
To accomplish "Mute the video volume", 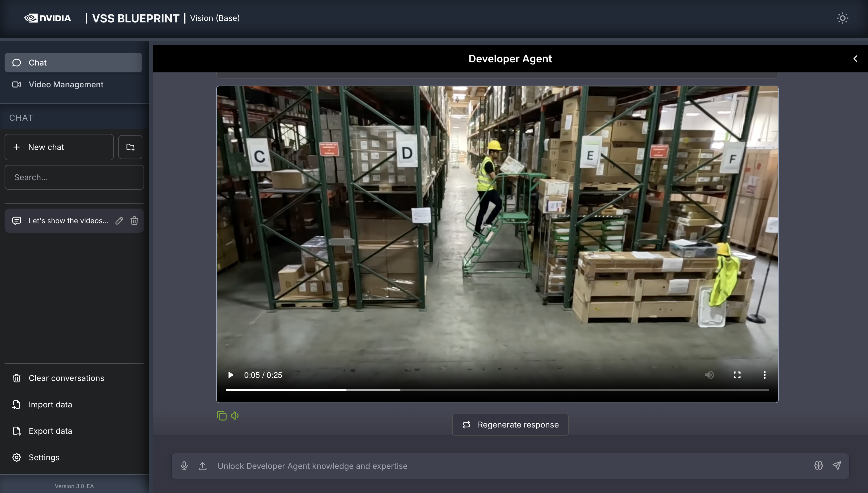I will (x=709, y=375).
